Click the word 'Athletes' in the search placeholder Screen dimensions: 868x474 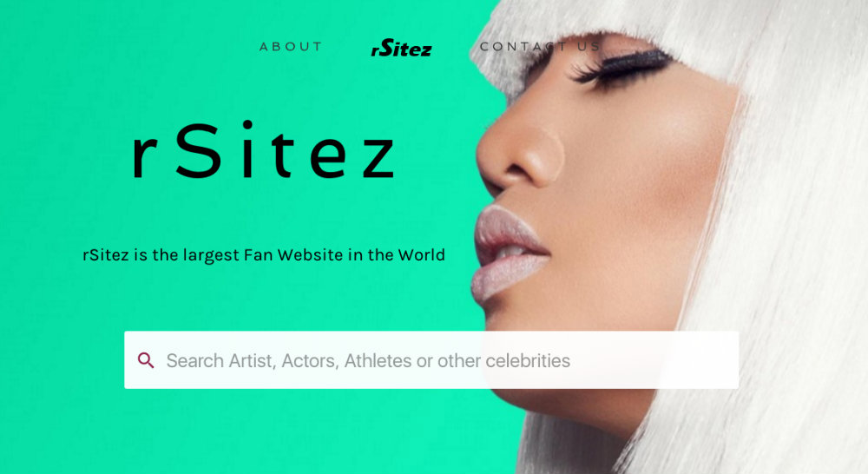tap(378, 361)
